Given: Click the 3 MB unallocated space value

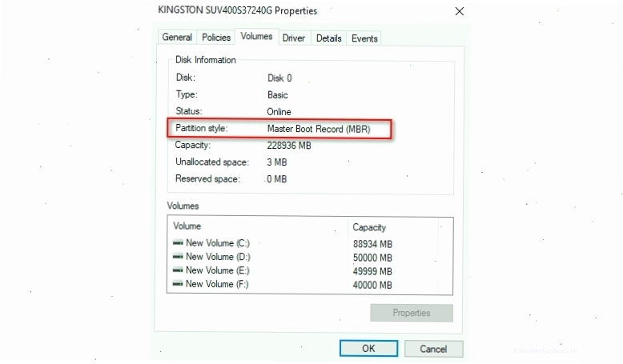Looking at the screenshot, I should 276,162.
